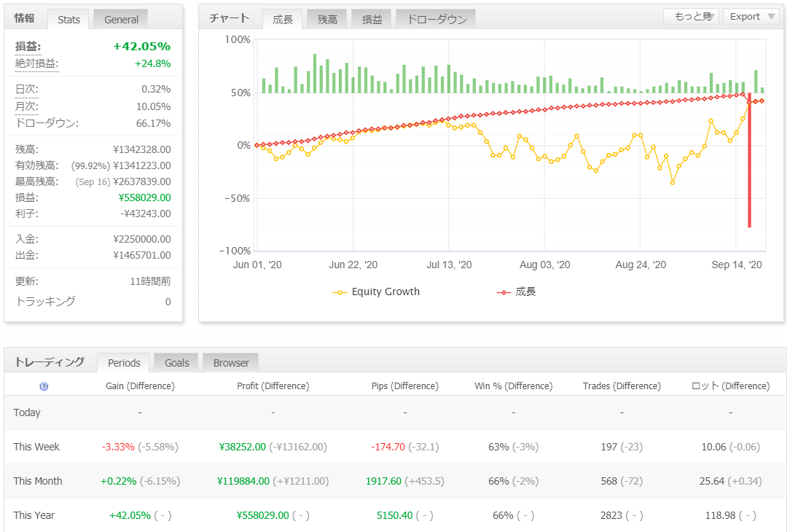Open the Goals tab

(176, 363)
